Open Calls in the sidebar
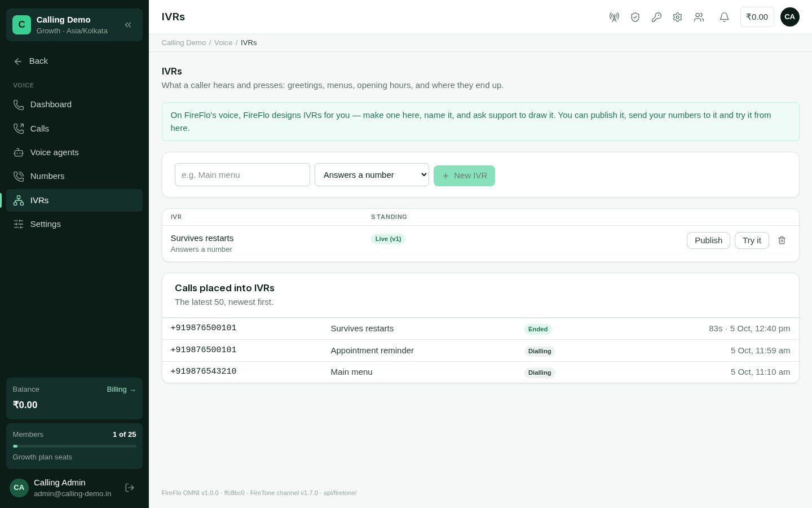The width and height of the screenshot is (812, 508). 74,129
